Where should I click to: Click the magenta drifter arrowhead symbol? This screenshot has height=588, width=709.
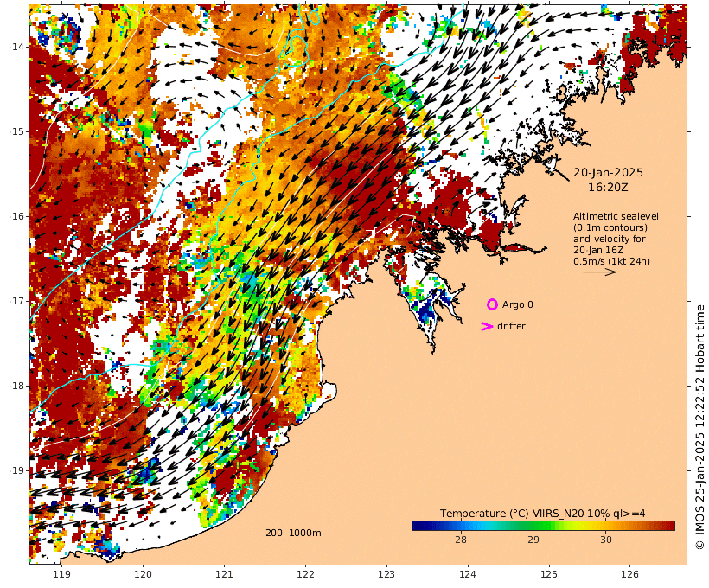[487, 326]
